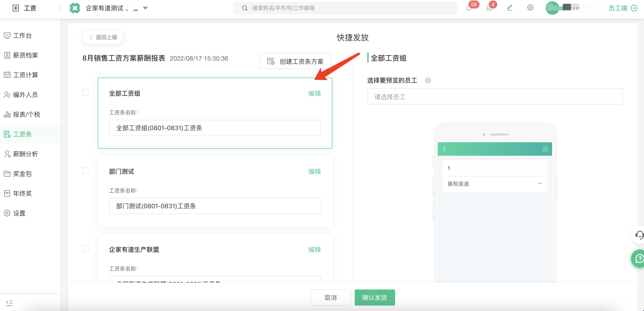
Task: Collapse the sidebar with bottom toggle icon
Action: pos(9,303)
